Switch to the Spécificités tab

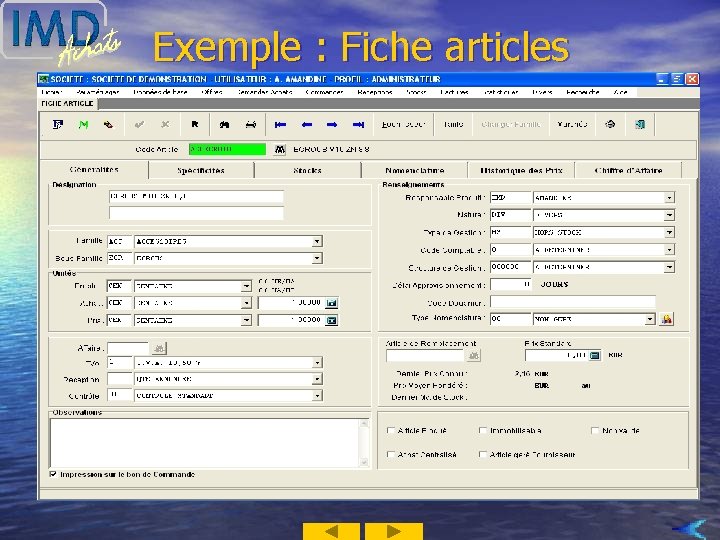pos(201,170)
